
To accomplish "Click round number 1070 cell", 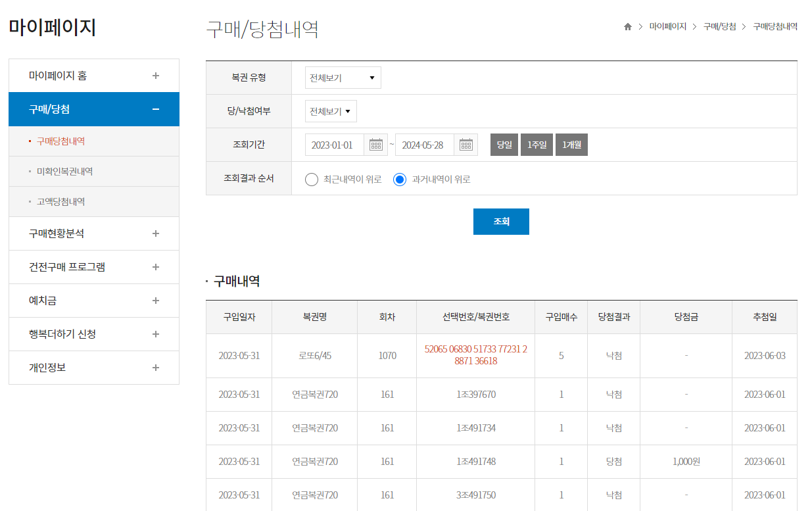I will [387, 356].
